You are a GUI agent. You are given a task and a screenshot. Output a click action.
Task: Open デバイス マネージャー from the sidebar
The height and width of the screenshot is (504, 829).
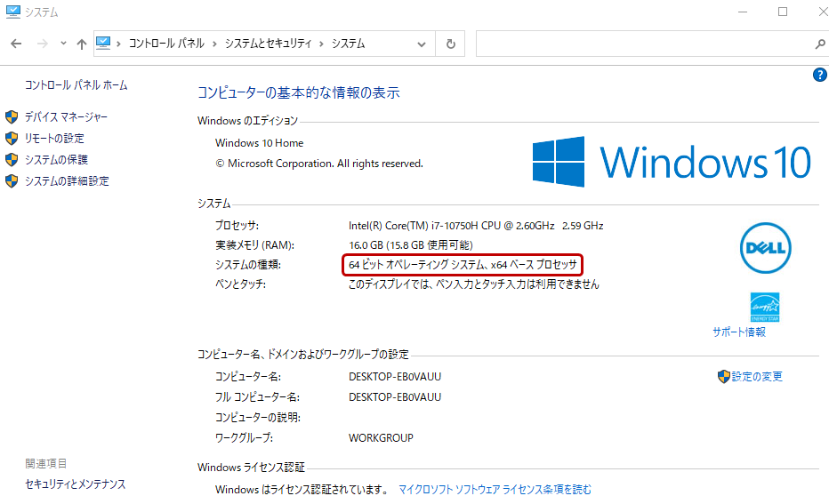66,116
